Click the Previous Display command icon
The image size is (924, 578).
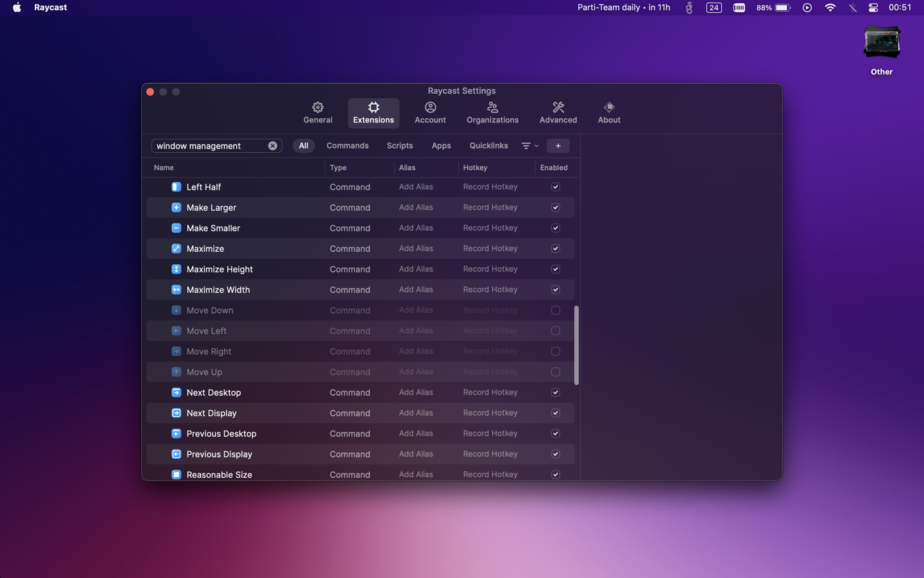(x=176, y=454)
